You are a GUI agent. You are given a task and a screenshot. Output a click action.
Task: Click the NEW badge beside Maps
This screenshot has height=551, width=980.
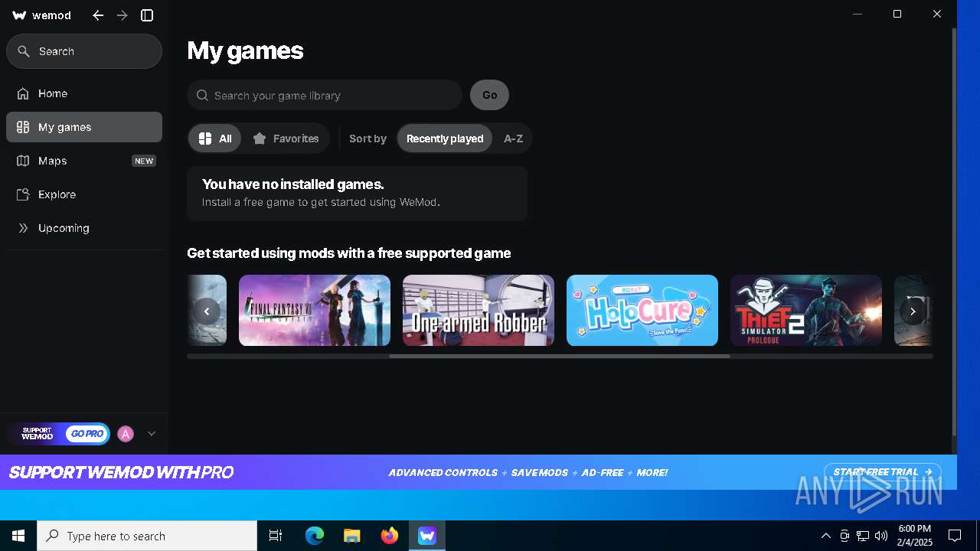pos(144,161)
